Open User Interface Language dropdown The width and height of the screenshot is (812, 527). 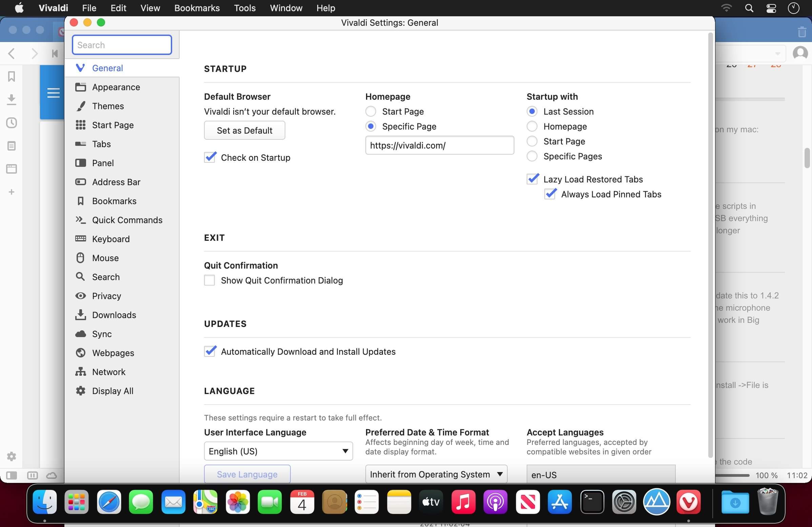tap(278, 451)
